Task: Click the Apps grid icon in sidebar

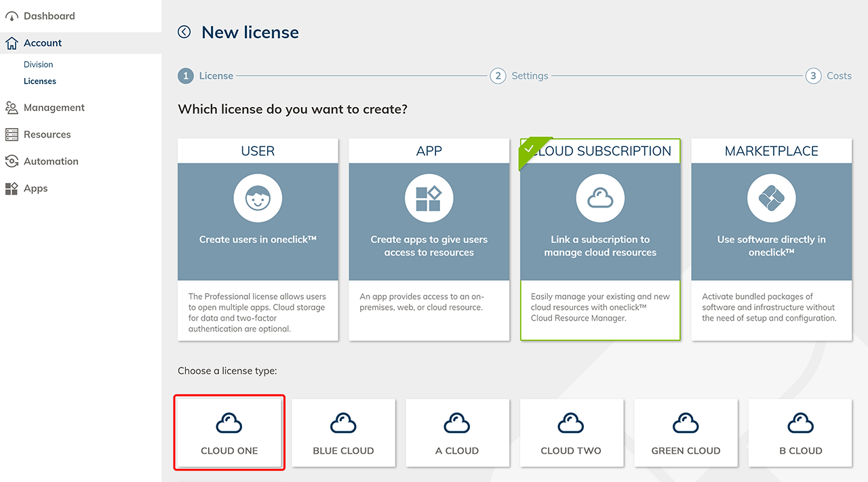Action: 12,189
